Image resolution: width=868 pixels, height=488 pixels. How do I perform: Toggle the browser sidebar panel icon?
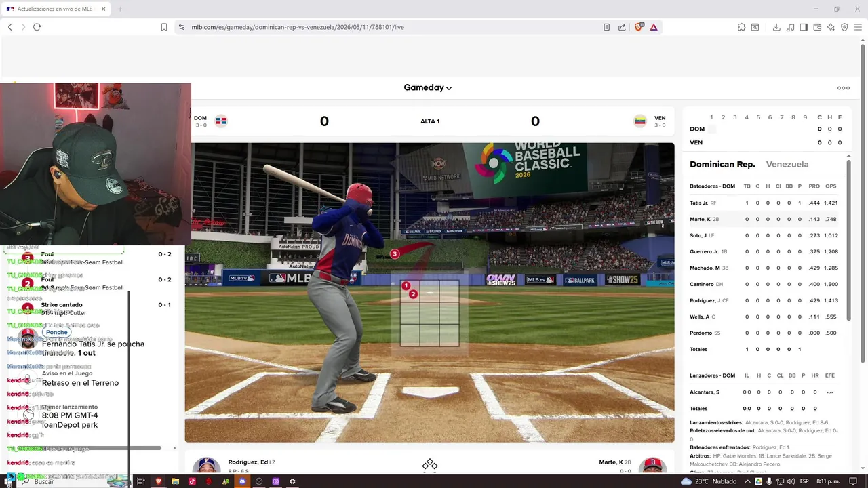point(804,27)
